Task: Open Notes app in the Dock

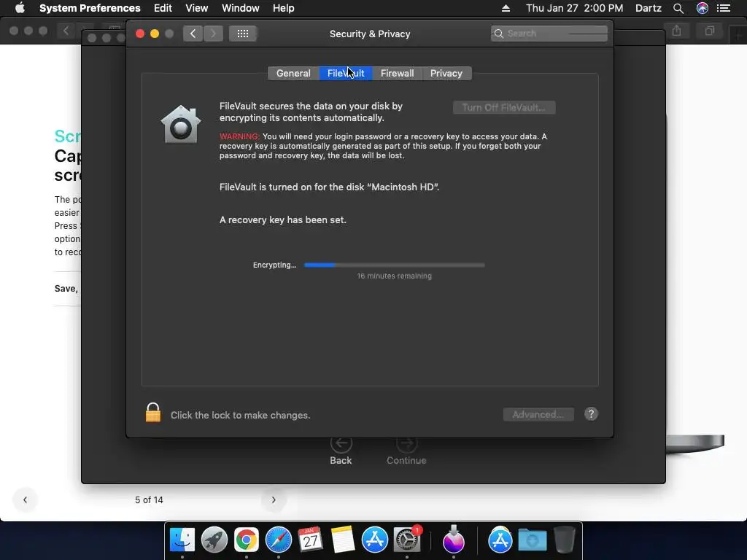Action: pyautogui.click(x=342, y=540)
